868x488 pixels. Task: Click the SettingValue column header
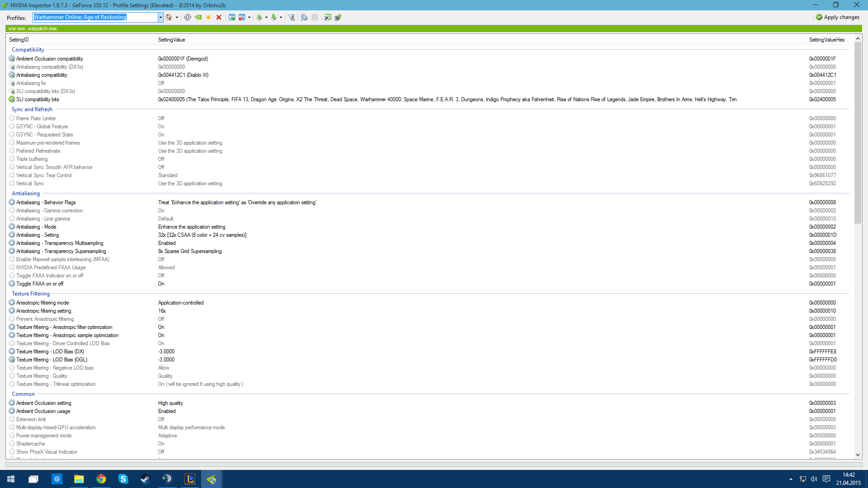pyautogui.click(x=481, y=40)
